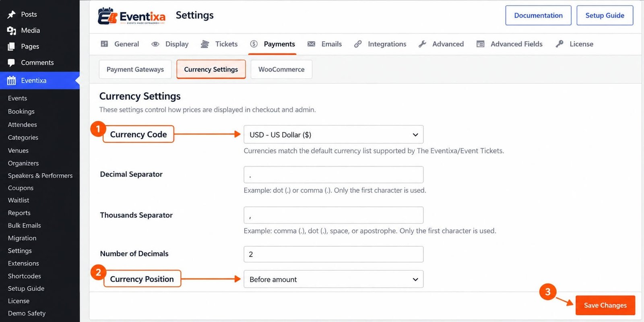The width and height of the screenshot is (644, 322).
Task: Click the Eventixa calendar icon in the sidebar
Action: point(11,80)
